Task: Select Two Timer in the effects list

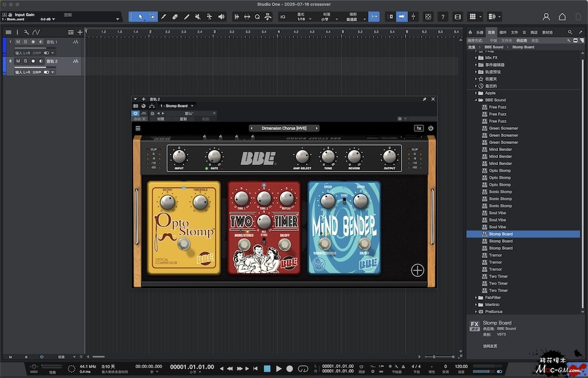Action: (498, 276)
